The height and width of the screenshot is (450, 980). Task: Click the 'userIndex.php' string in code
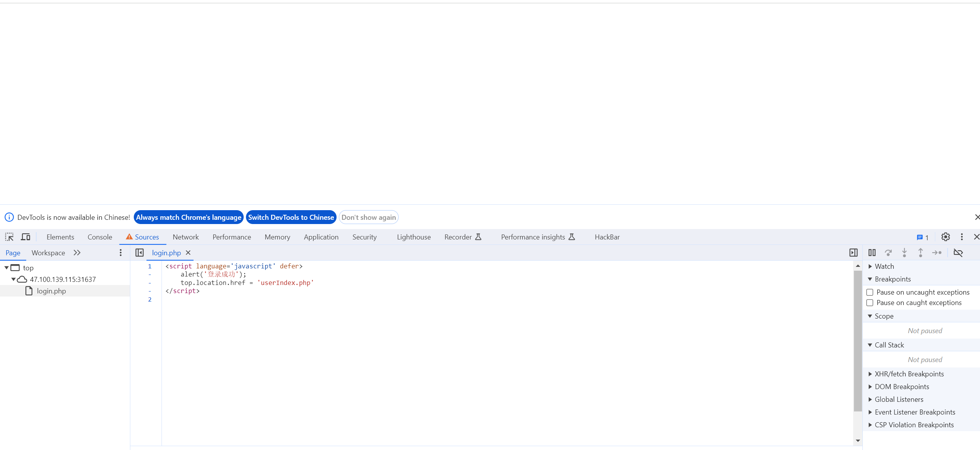coord(286,283)
